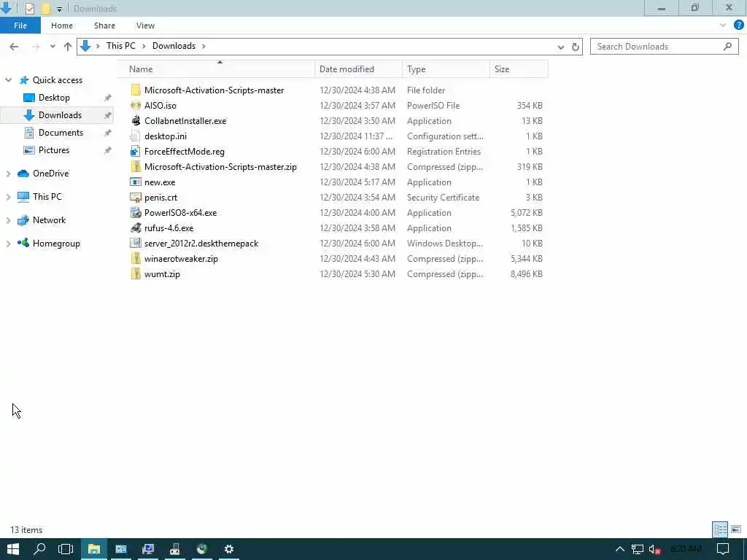Expand the OneDrive tree node
Viewport: 747px width, 560px height.
click(9, 174)
